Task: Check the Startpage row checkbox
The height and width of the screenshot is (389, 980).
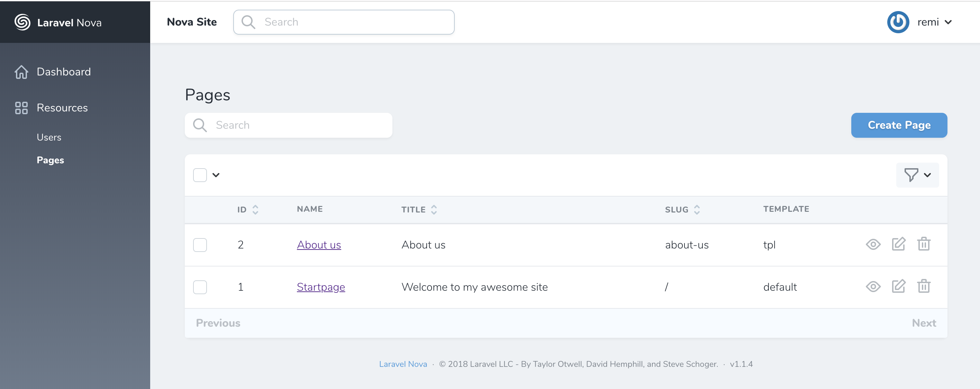Action: tap(200, 287)
